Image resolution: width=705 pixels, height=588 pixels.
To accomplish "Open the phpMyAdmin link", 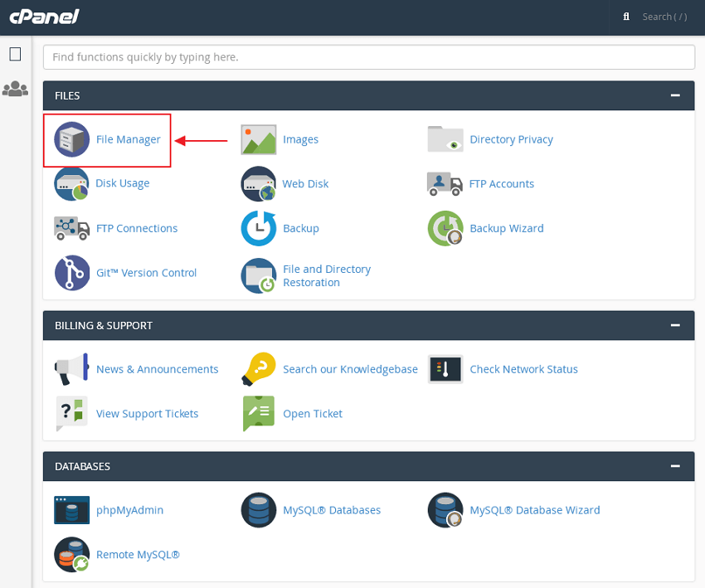I will [x=129, y=511].
